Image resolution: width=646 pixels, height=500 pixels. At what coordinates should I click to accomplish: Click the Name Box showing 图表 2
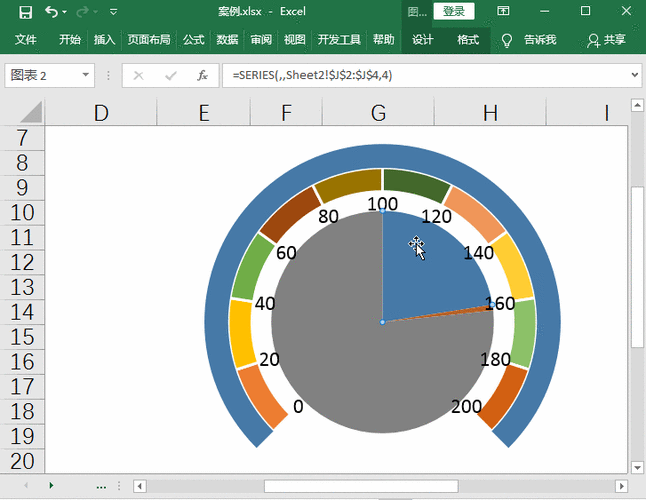[x=43, y=75]
